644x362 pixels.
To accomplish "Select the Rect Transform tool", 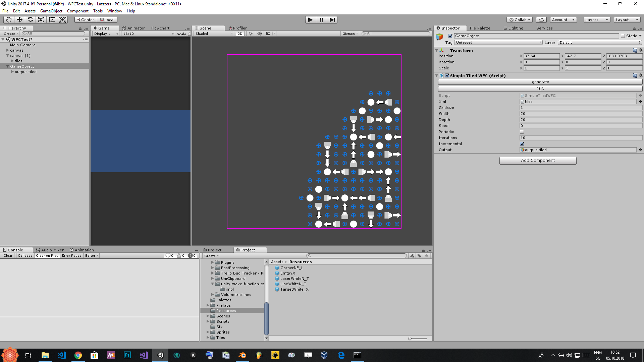I will [x=52, y=20].
